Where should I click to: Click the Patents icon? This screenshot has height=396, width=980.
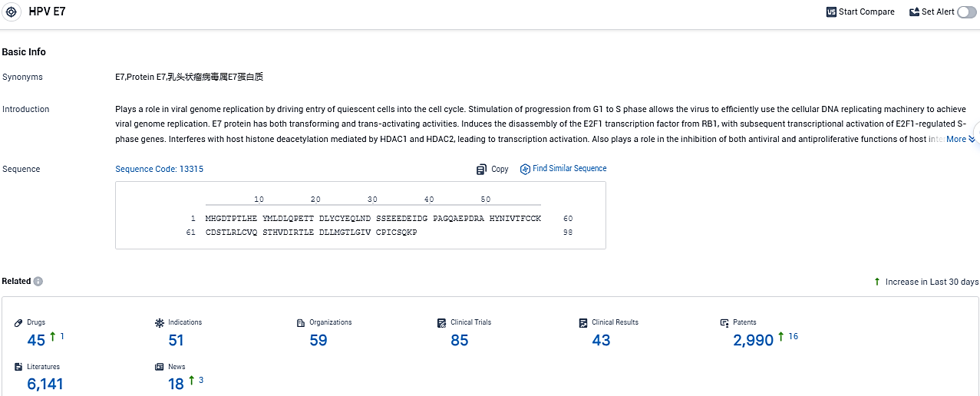pos(724,323)
